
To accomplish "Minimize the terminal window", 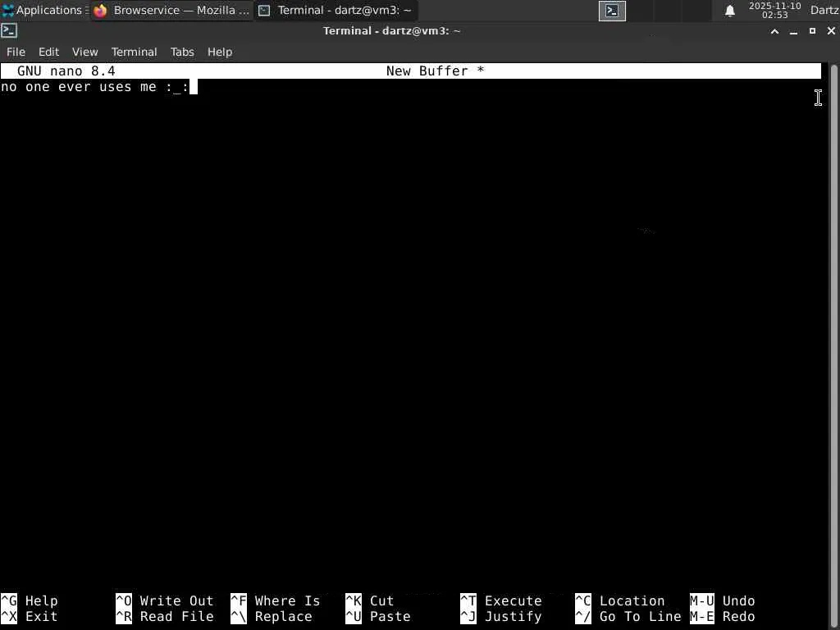I will [793, 31].
